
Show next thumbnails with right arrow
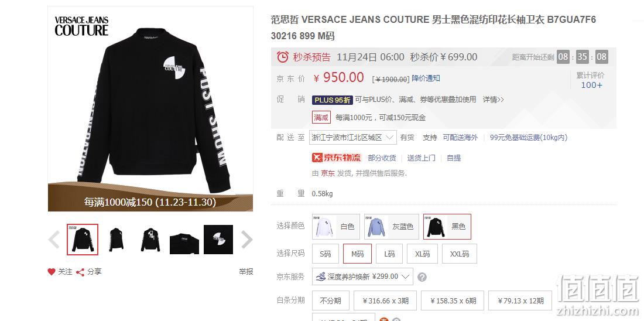coord(246,240)
